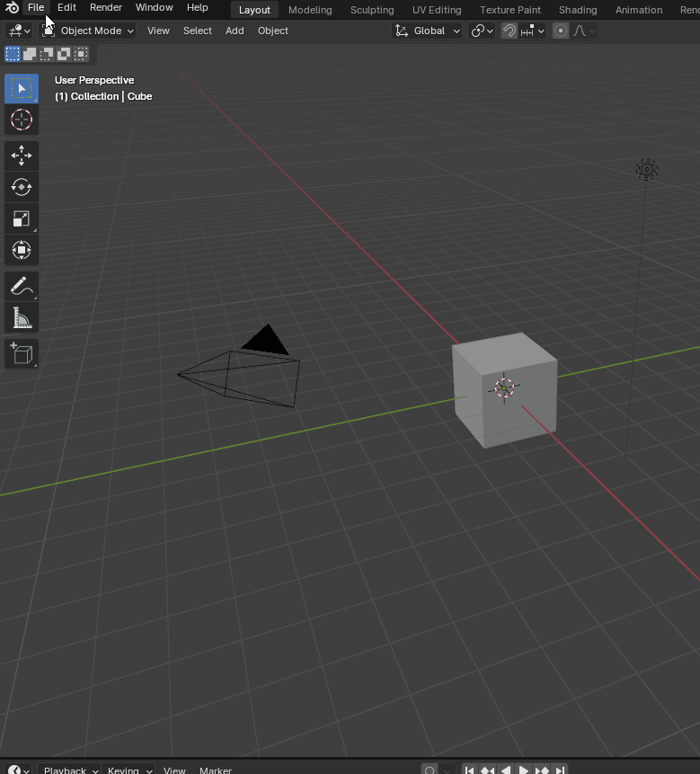This screenshot has height=774, width=700.
Task: Open the Object Mode dropdown
Action: (x=88, y=31)
